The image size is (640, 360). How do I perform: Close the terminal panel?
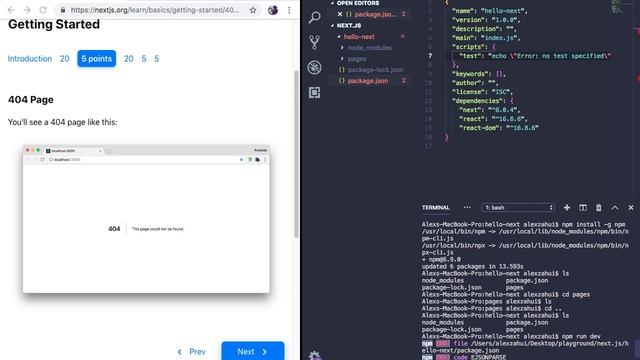click(631, 208)
